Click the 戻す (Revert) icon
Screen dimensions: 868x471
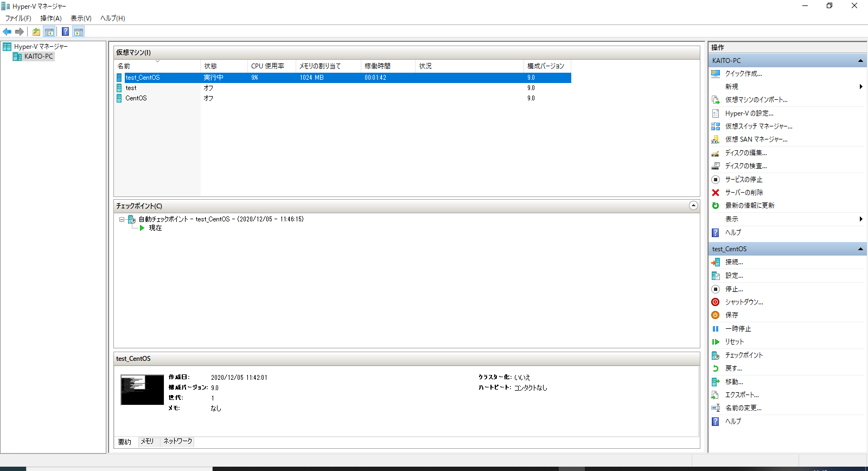point(716,368)
